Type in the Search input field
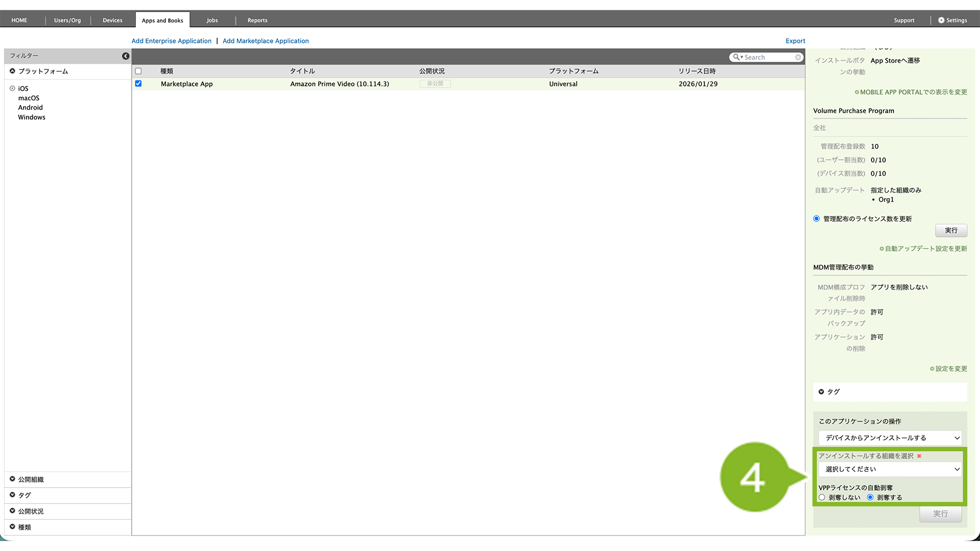 coord(768,57)
